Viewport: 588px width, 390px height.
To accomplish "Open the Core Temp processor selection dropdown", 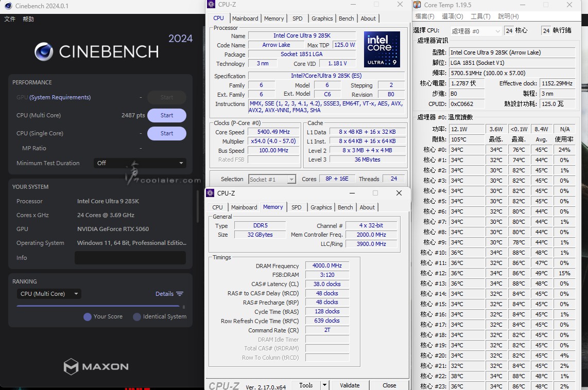I will [x=475, y=31].
